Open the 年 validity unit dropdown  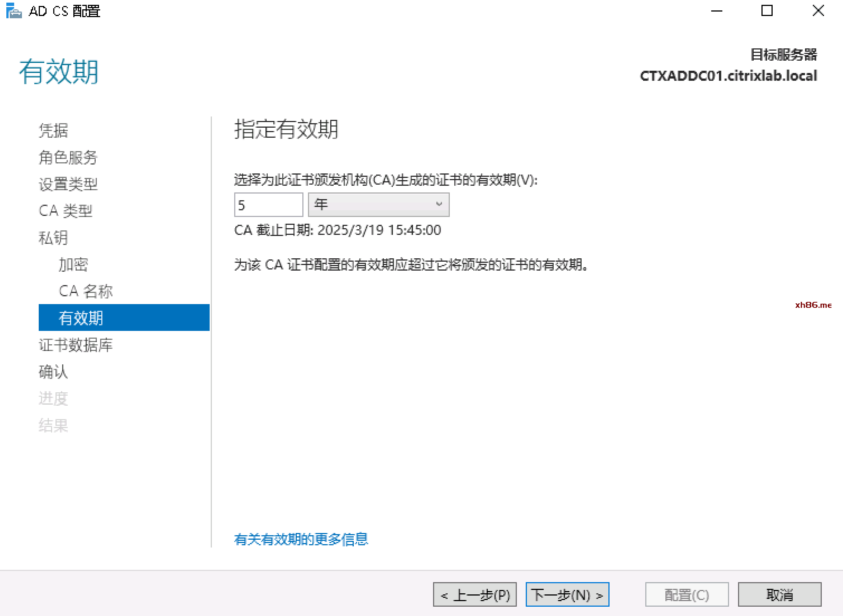click(379, 205)
